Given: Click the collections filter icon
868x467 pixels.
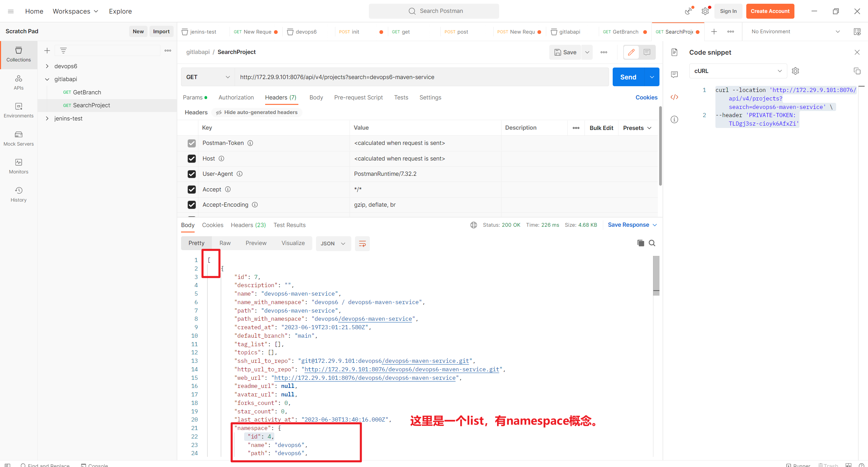Looking at the screenshot, I should pos(63,51).
